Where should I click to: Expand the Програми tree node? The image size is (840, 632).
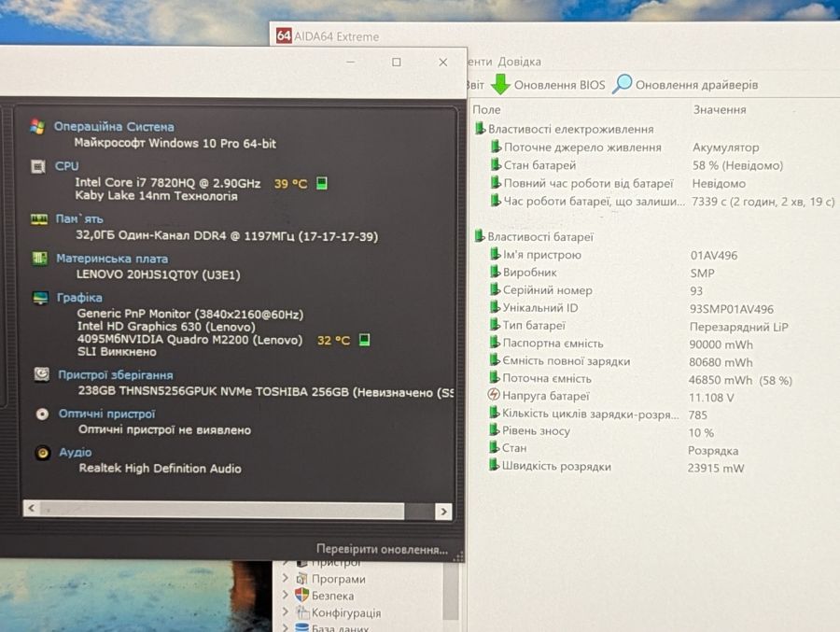286,579
